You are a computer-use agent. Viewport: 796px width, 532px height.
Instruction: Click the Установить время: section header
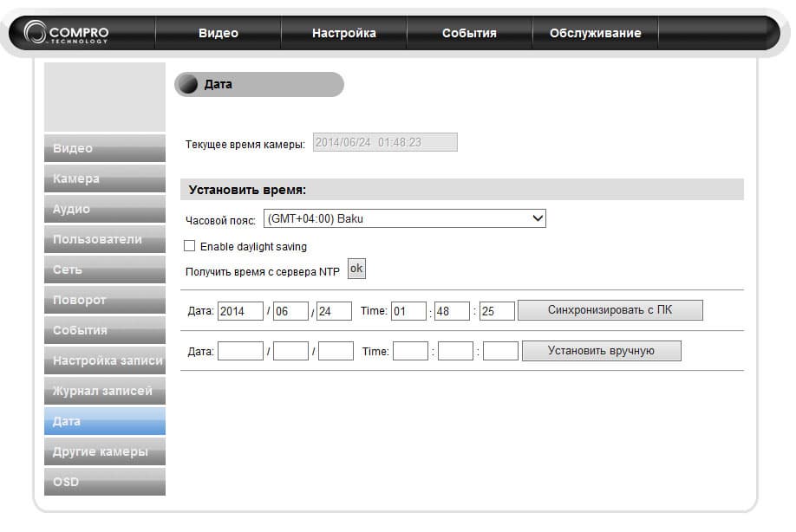point(462,190)
